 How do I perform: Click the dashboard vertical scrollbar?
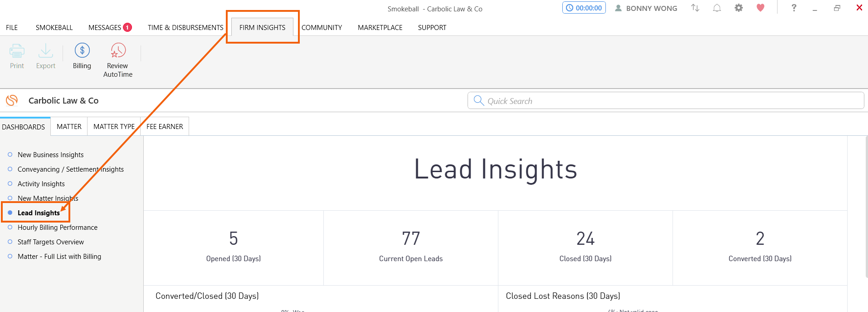[866, 207]
